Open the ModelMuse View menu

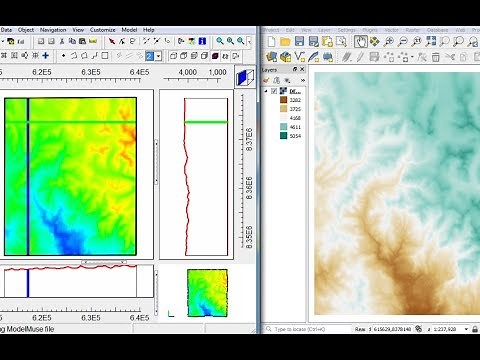point(78,30)
